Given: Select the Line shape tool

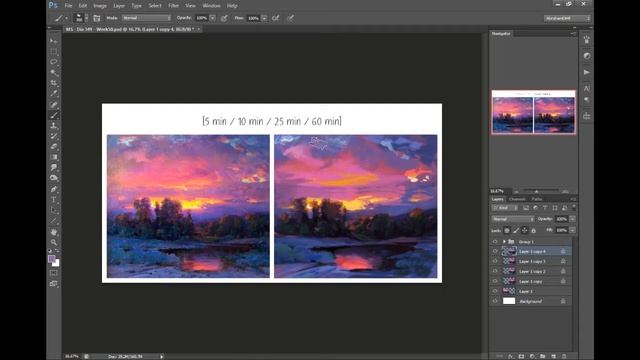Looking at the screenshot, I should [53, 221].
